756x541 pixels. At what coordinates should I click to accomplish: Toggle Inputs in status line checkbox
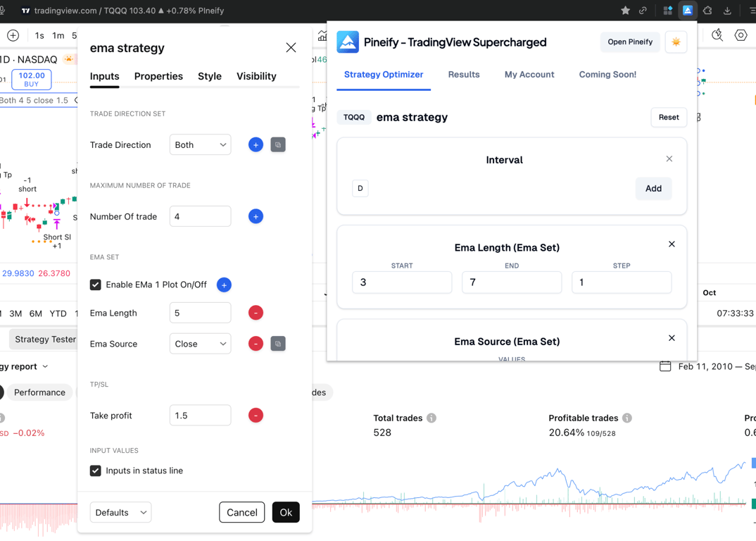(x=96, y=471)
